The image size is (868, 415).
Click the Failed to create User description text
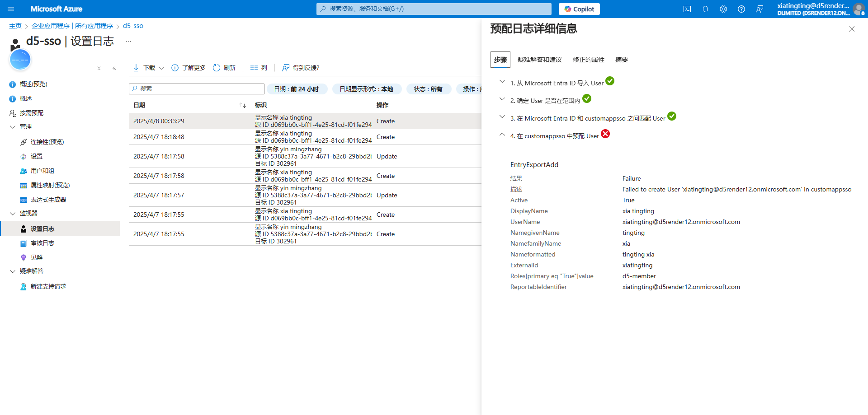(x=737, y=190)
